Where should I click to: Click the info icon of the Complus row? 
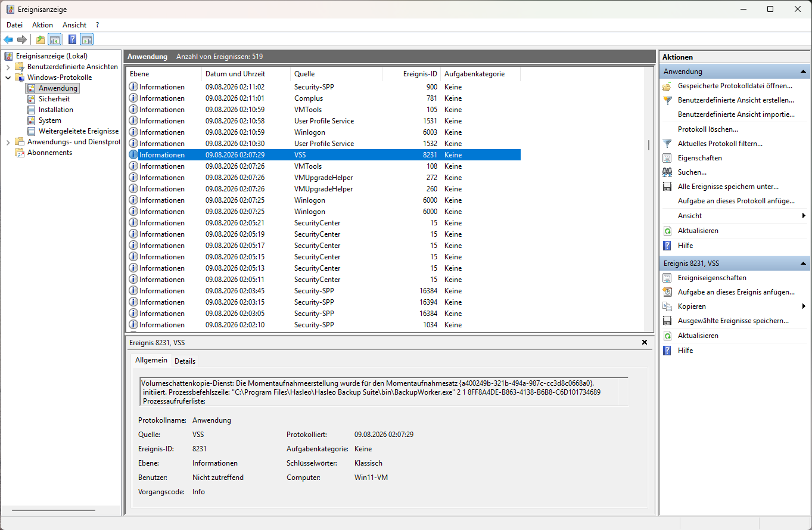tap(133, 98)
